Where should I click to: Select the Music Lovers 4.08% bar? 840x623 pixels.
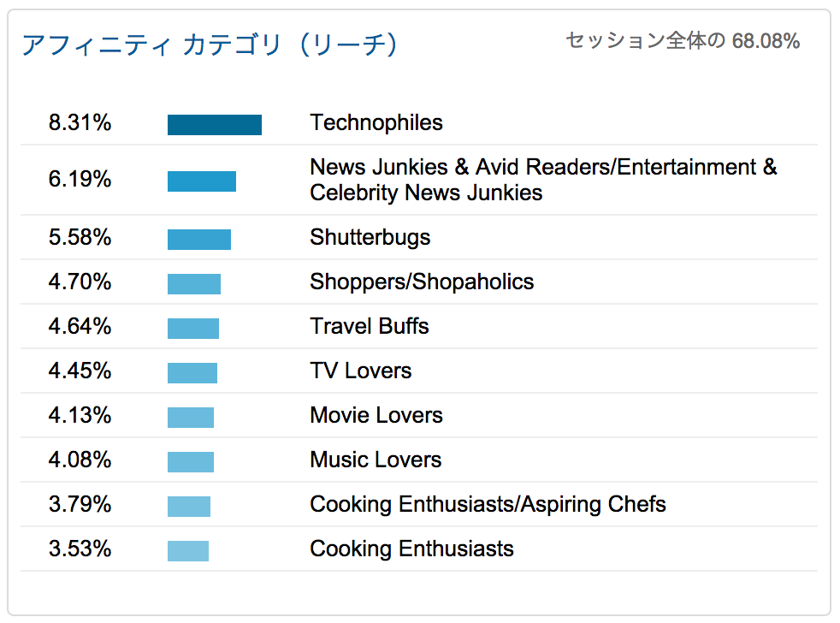point(190,462)
